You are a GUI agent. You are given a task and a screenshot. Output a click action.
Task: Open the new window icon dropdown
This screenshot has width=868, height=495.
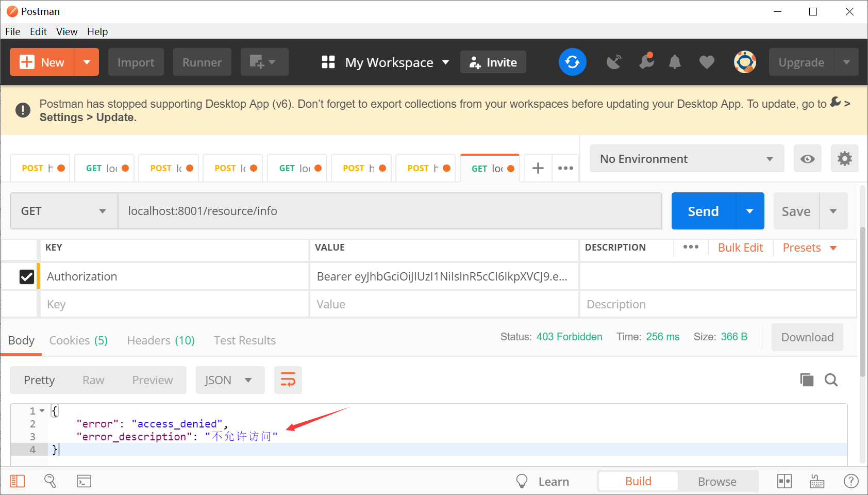coord(264,62)
